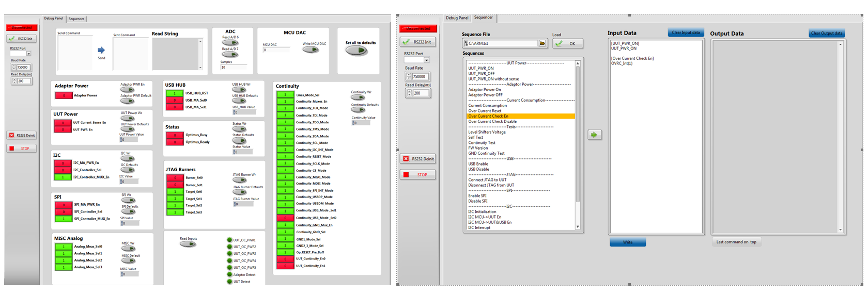Click the UUT Power Defaults button
The height and width of the screenshot is (294, 868).
[128, 129]
